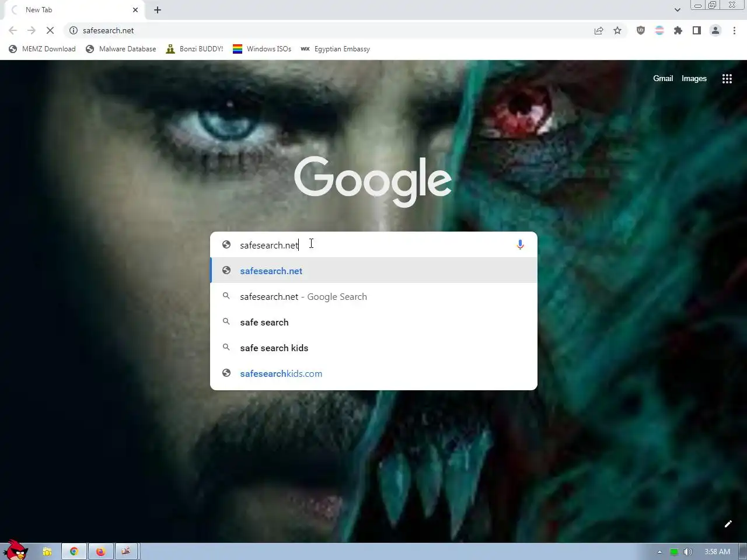
Task: Open the clock showing 3:58 AM
Action: tap(717, 552)
